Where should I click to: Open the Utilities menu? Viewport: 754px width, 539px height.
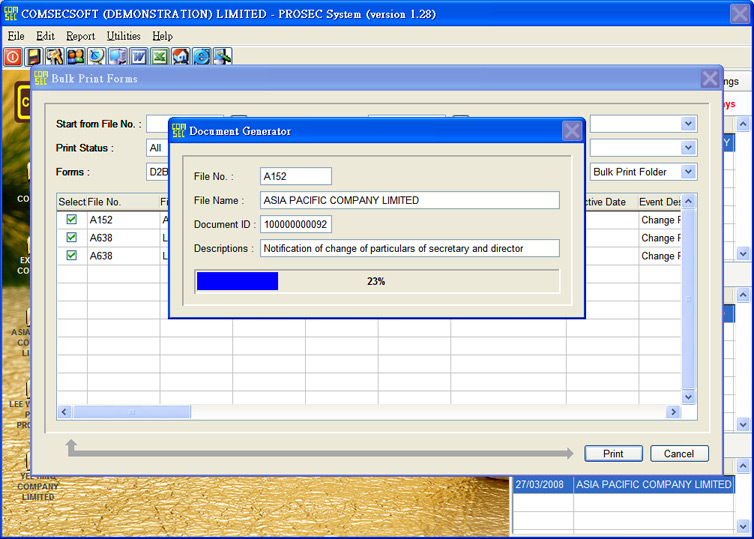[x=123, y=36]
